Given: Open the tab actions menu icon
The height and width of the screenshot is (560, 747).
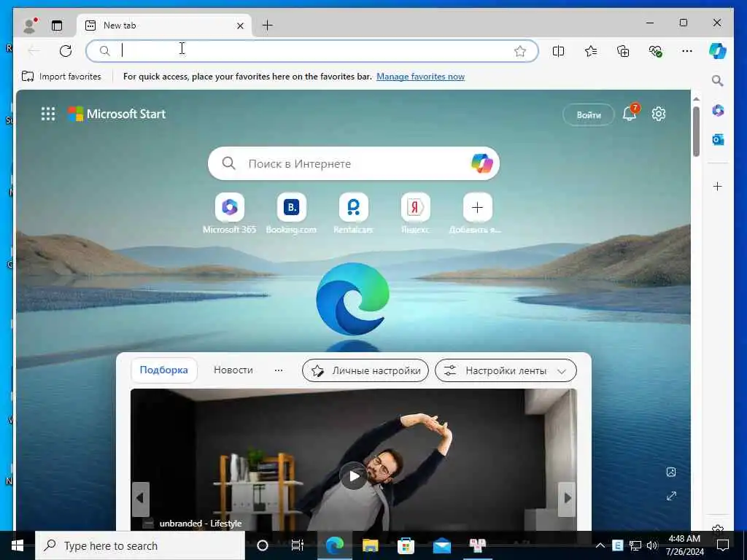Looking at the screenshot, I should coord(57,26).
